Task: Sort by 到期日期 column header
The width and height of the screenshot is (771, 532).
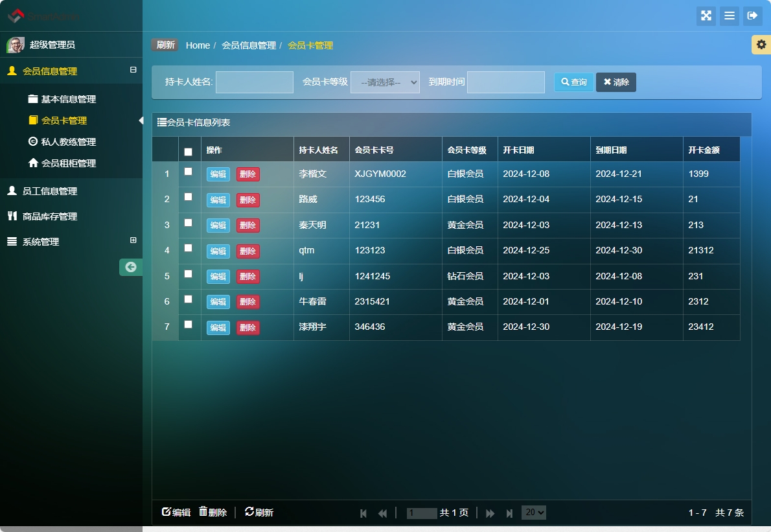Action: coord(637,150)
